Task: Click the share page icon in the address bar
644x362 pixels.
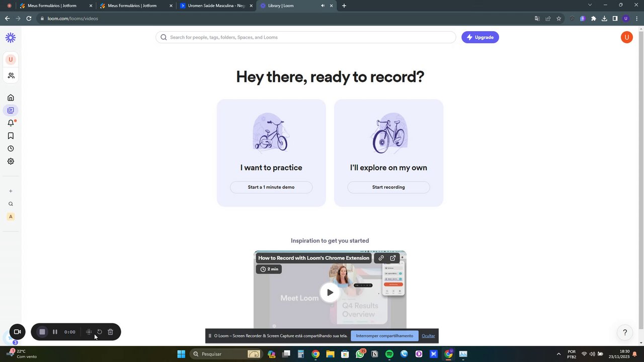Action: point(548,19)
